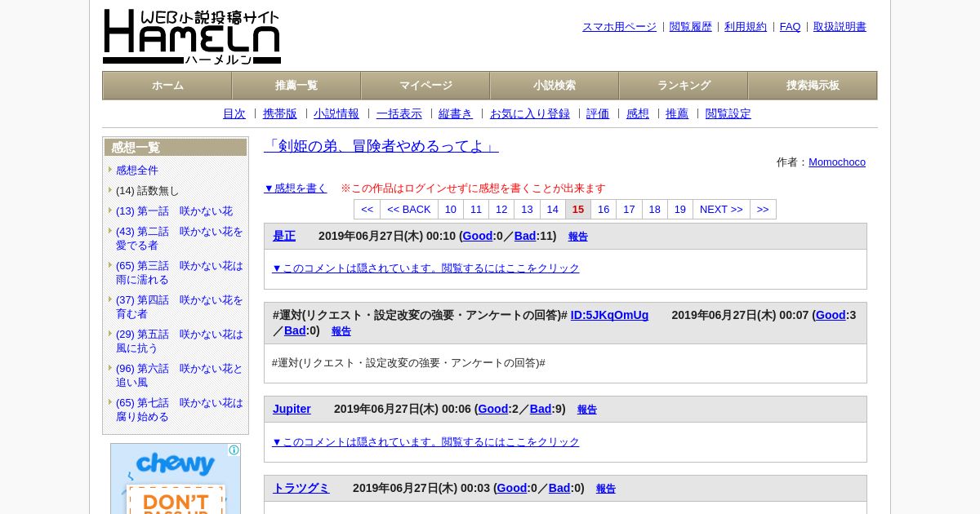This screenshot has height=514, width=980.
Task: Open 感想 link in sub-navigation
Action: tap(638, 114)
